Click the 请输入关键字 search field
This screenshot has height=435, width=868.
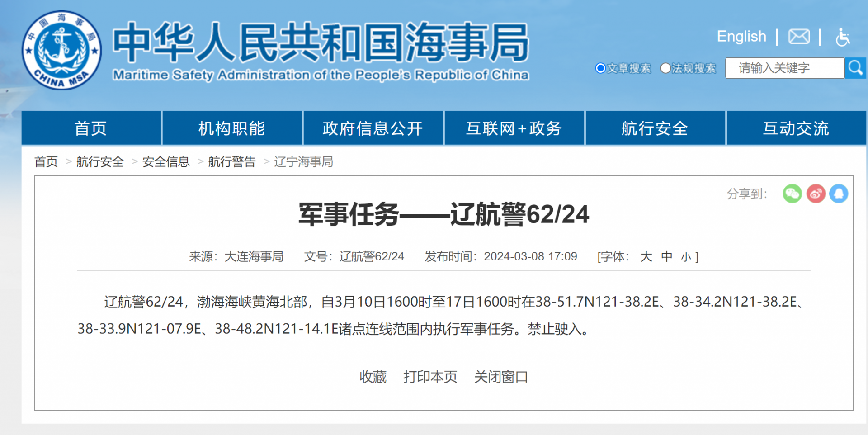(x=784, y=68)
